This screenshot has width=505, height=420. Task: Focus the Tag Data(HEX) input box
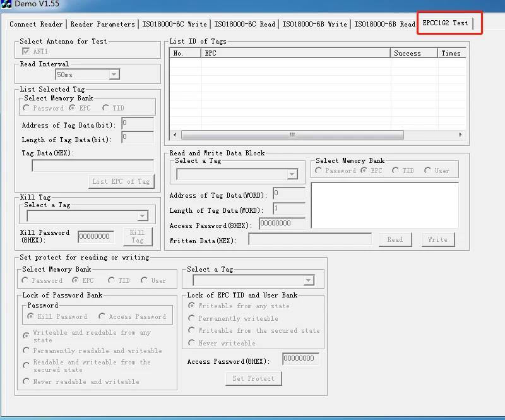point(93,166)
